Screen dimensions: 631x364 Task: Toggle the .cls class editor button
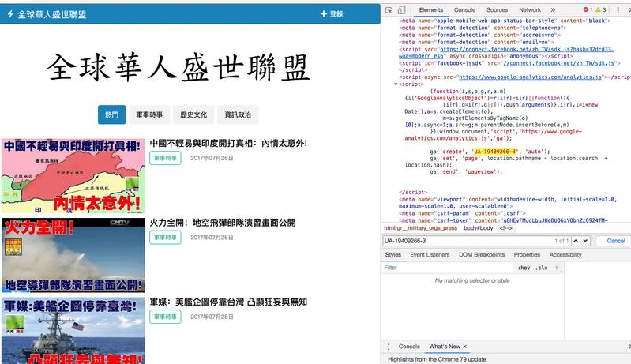(x=542, y=268)
